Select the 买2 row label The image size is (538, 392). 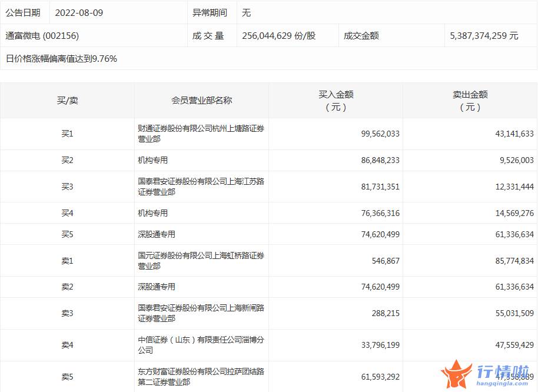(x=67, y=160)
